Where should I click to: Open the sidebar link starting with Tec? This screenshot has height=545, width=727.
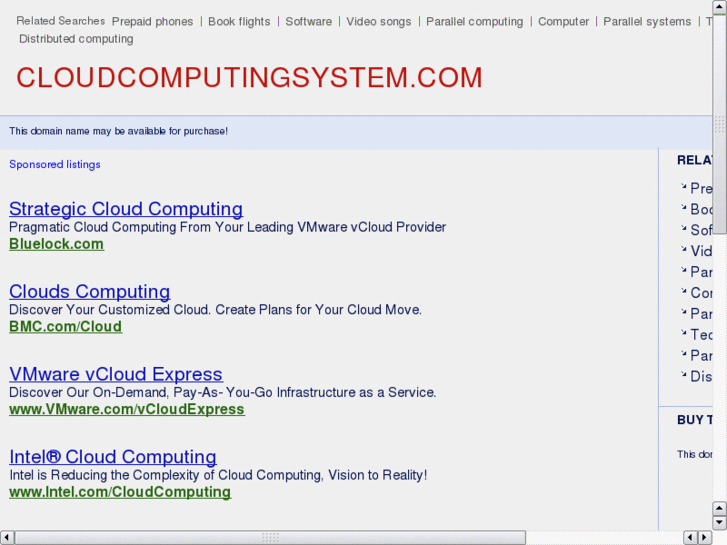701,334
